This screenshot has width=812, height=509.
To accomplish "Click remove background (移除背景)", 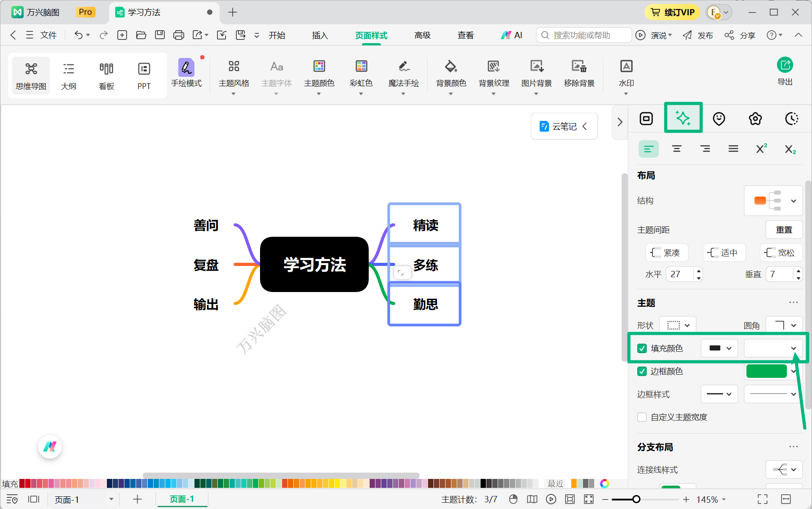I will (579, 75).
